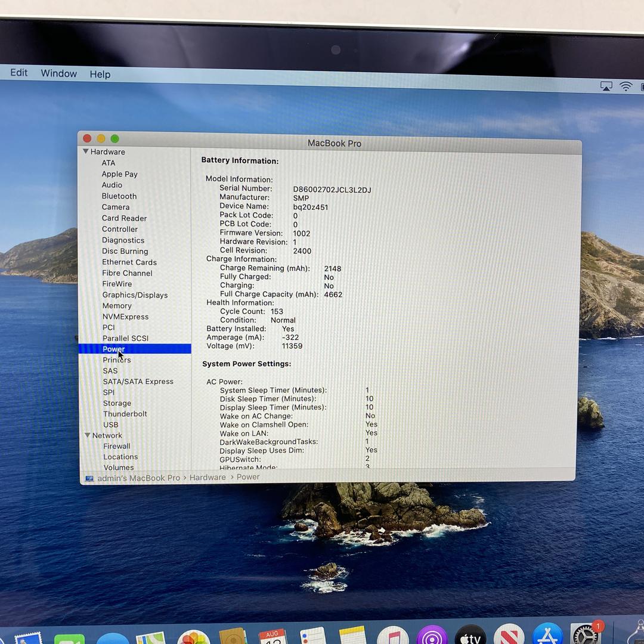Select Graphics/Displays in the sidebar
This screenshot has width=644, height=644.
[x=135, y=295]
